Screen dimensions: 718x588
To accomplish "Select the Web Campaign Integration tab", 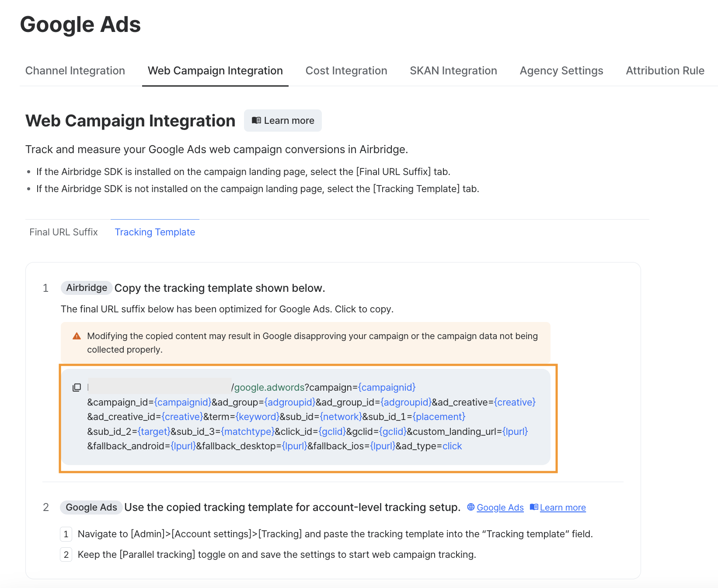I will coord(215,71).
